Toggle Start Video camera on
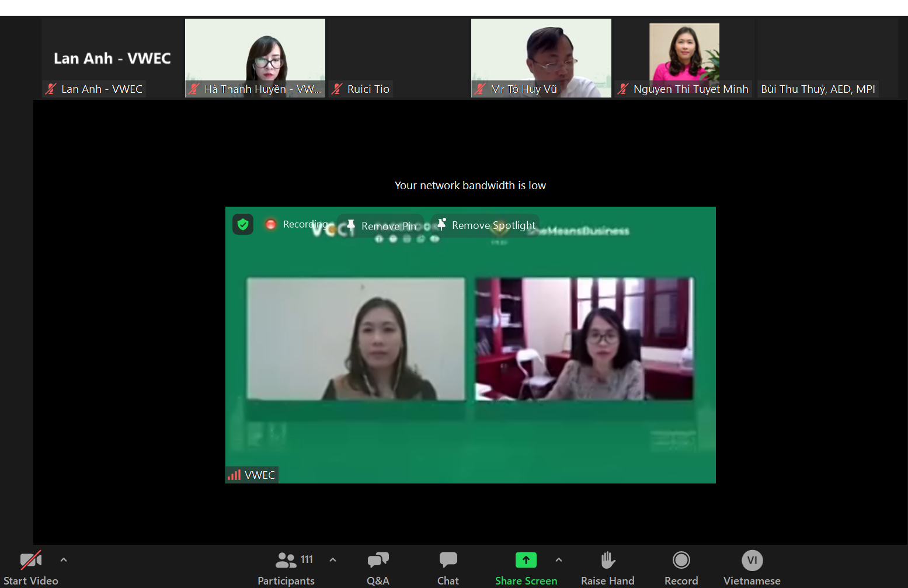Viewport: 908px width, 588px height. [31, 561]
